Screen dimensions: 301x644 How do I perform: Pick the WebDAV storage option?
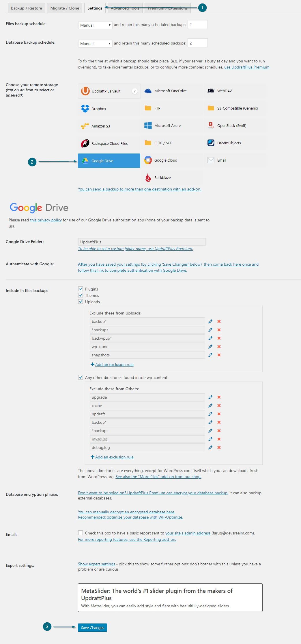pyautogui.click(x=235, y=91)
